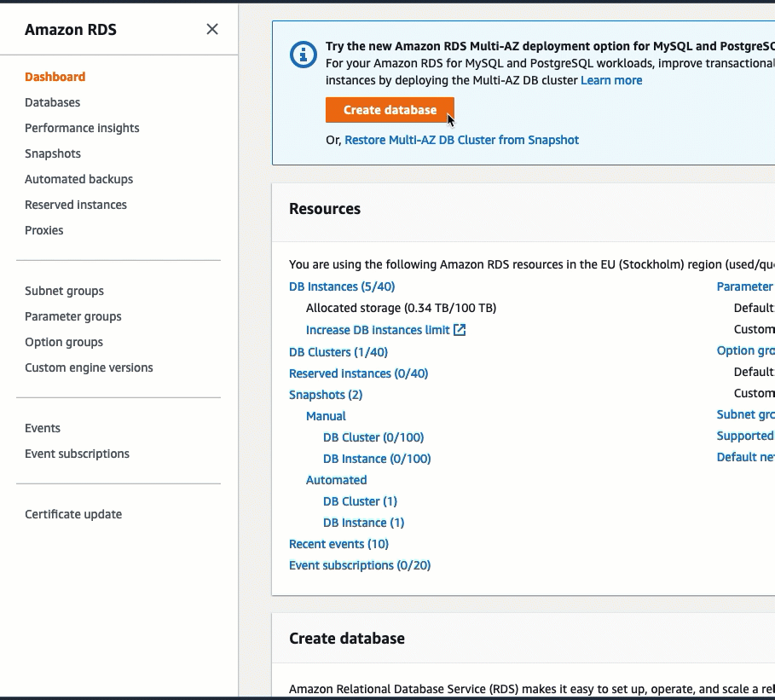View Custom engine versions

coord(88,367)
